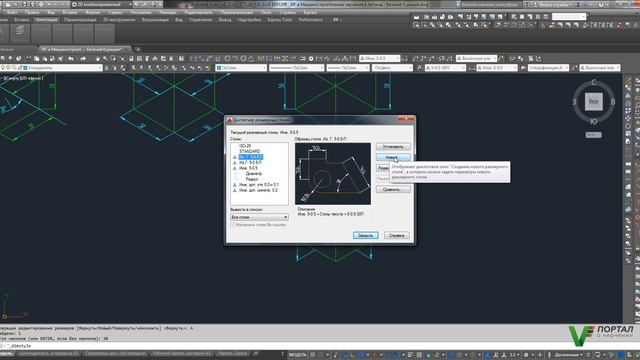Select ISO-25 in the styles list
The height and width of the screenshot is (360, 640).
coord(245,146)
